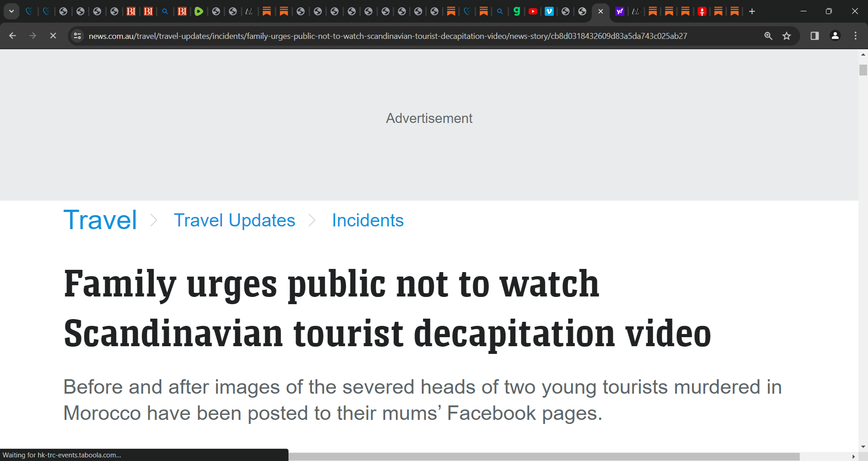Screen dimensions: 868x461
Task: View site information icon in address bar
Action: pos(77,36)
